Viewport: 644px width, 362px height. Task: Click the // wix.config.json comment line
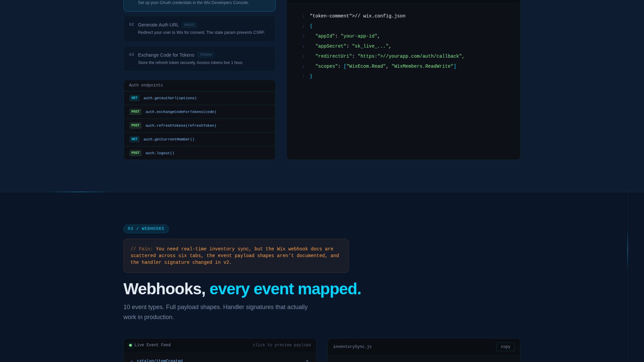click(x=358, y=16)
